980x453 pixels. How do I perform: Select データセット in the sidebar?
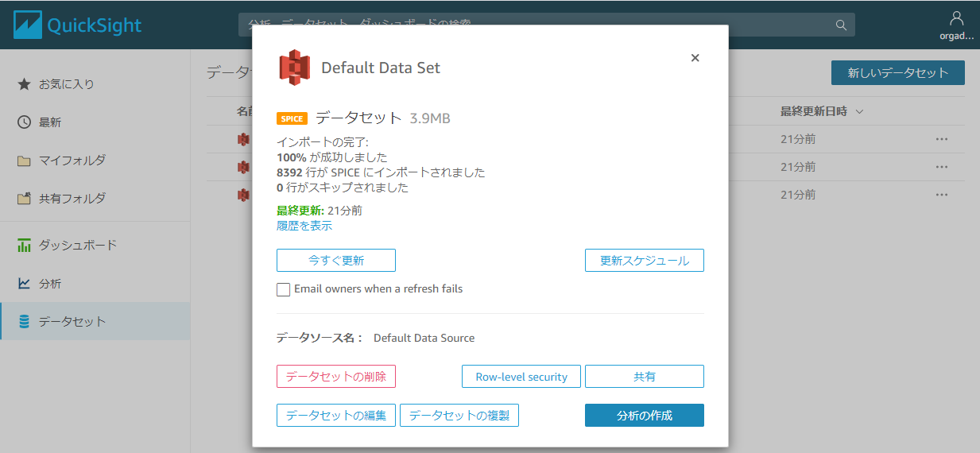click(95, 322)
